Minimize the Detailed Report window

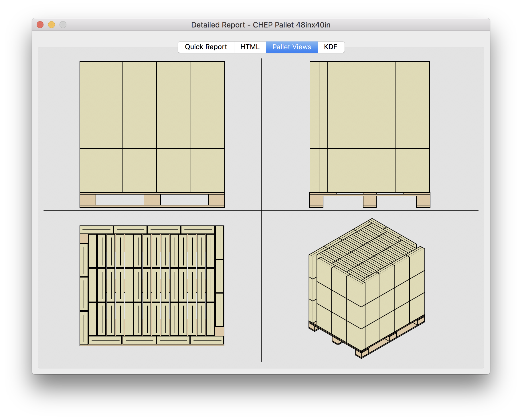pyautogui.click(x=52, y=25)
